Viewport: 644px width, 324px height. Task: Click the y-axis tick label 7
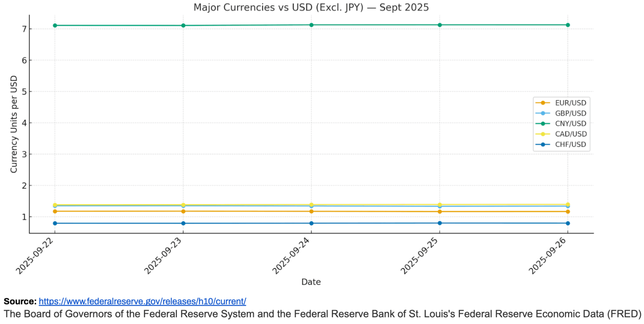coord(24,29)
